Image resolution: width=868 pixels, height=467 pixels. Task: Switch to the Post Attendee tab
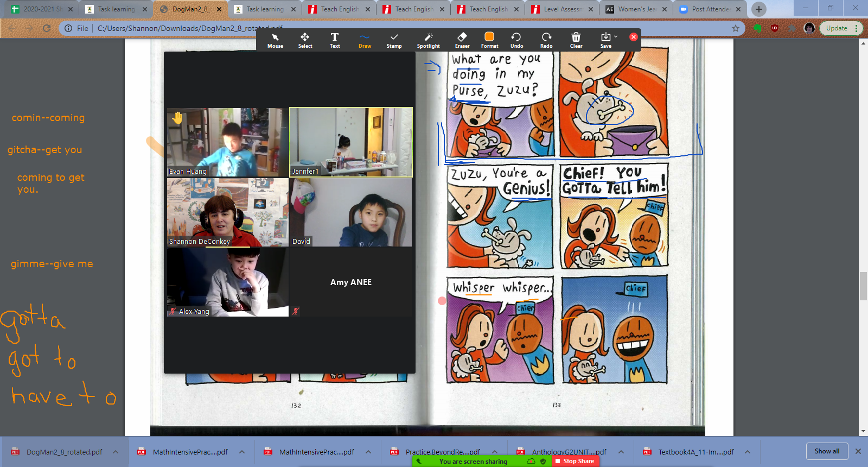pyautogui.click(x=710, y=9)
